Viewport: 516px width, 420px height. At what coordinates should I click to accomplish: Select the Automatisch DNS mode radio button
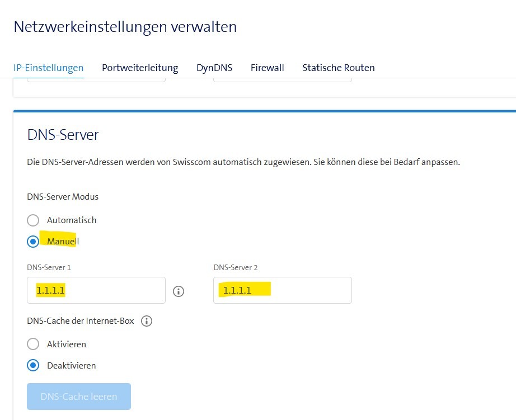point(33,220)
